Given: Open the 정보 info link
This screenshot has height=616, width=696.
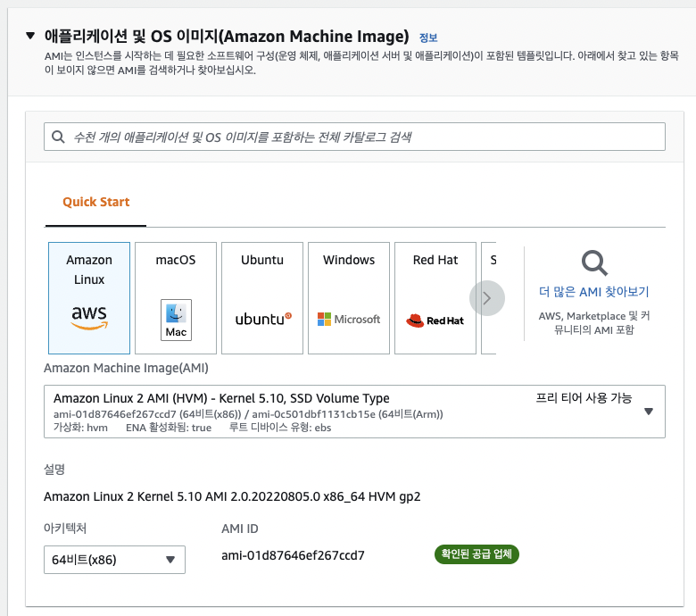Looking at the screenshot, I should [x=428, y=38].
